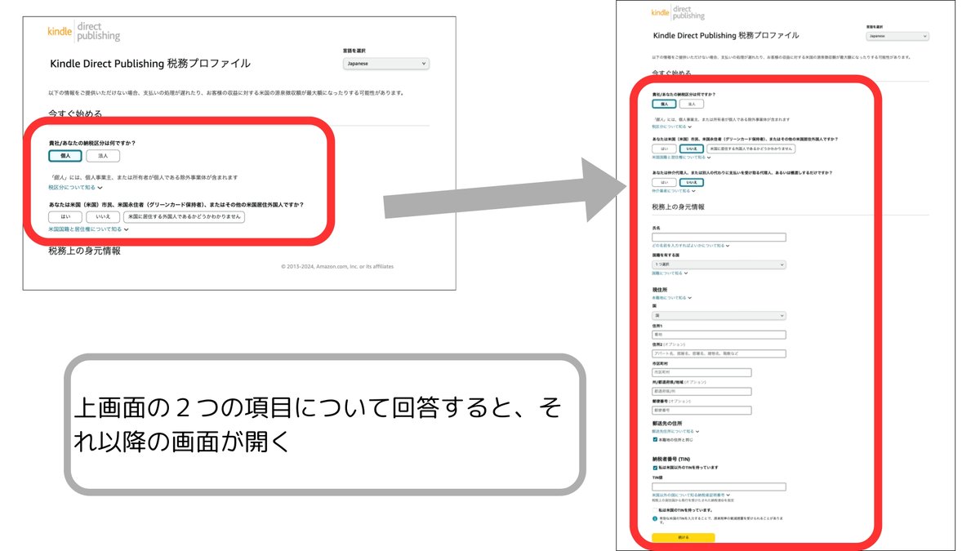Click the blue info icon below the US TIN checkbox
Screen dimensions: 980x551
pyautogui.click(x=655, y=518)
